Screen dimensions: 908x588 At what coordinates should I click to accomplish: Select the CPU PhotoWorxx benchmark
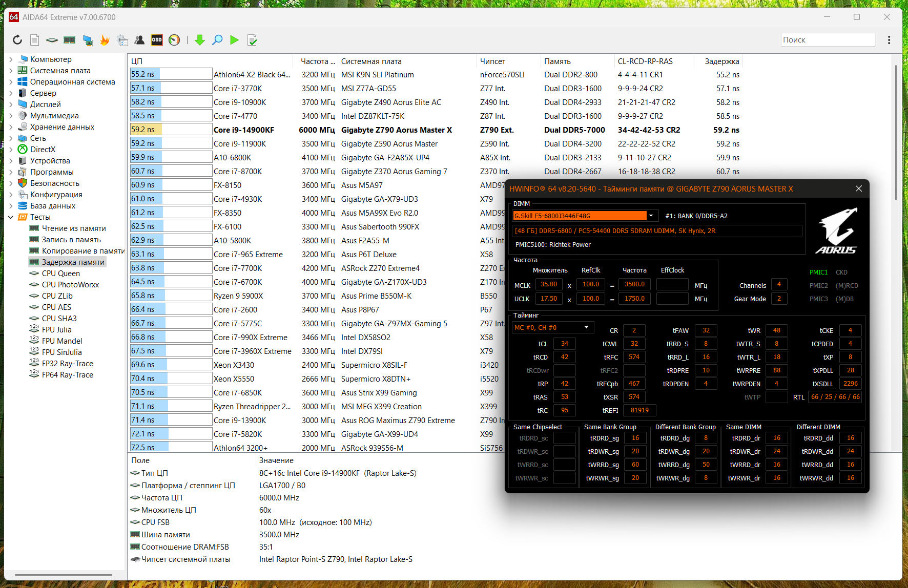71,285
